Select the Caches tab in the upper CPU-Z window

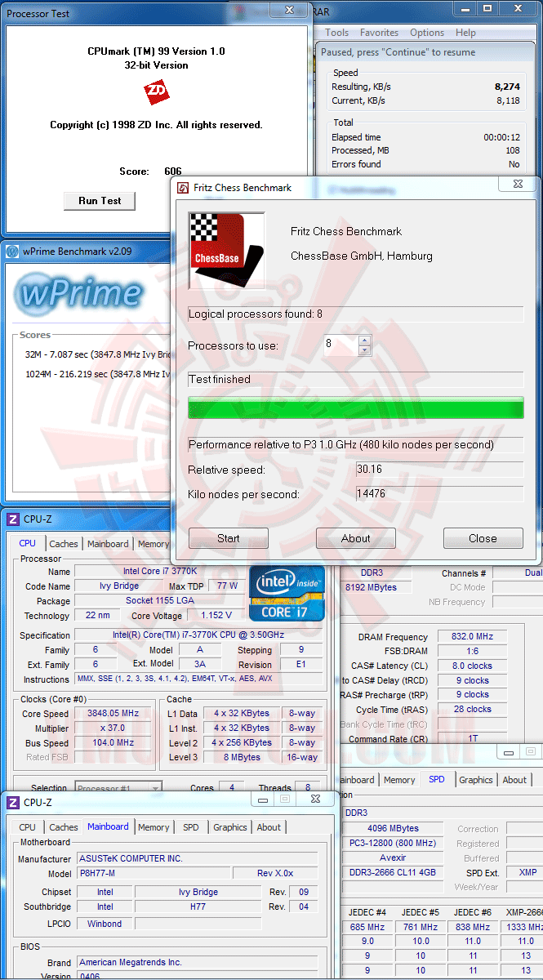tap(64, 544)
